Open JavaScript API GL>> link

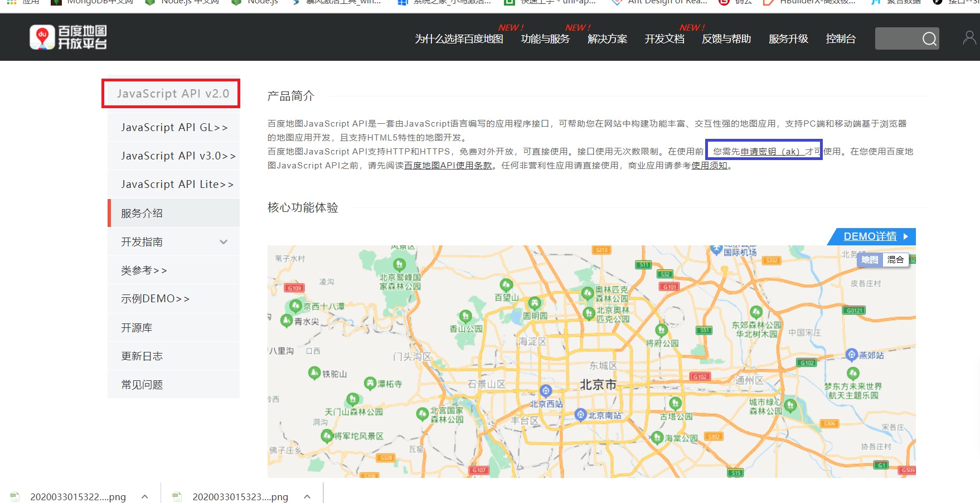(174, 127)
